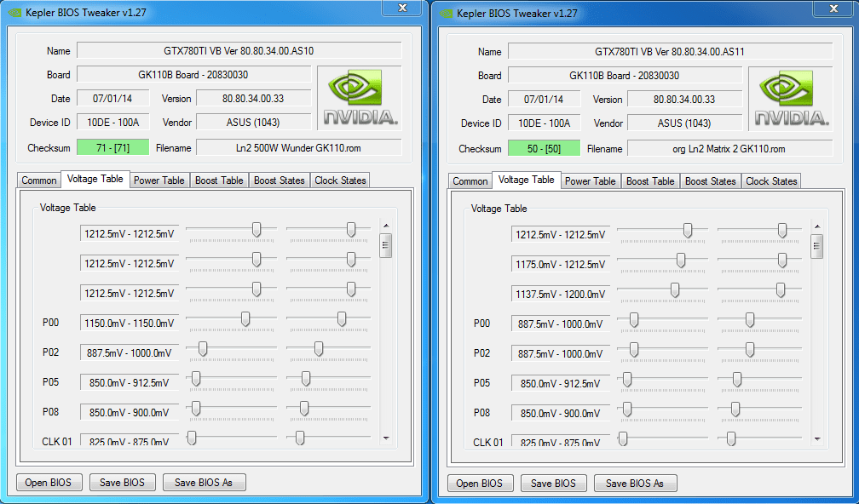Click Save BIOS in the right window
859x504 pixels.
(x=553, y=484)
